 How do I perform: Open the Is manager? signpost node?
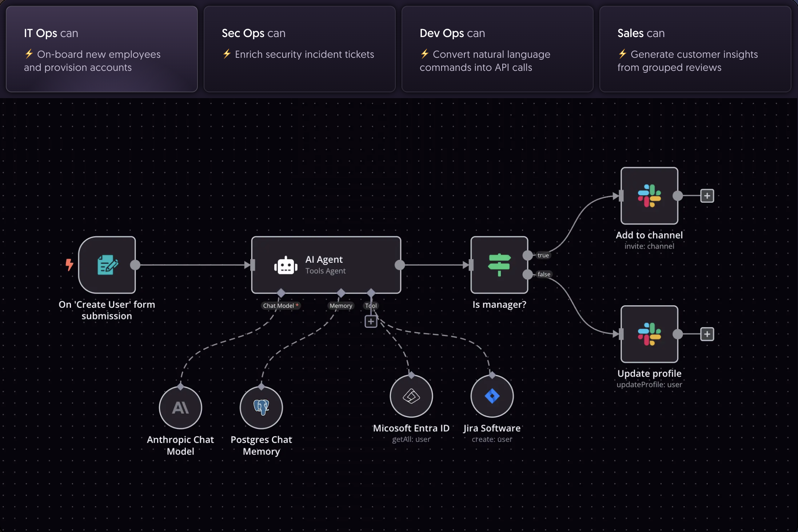tap(499, 265)
